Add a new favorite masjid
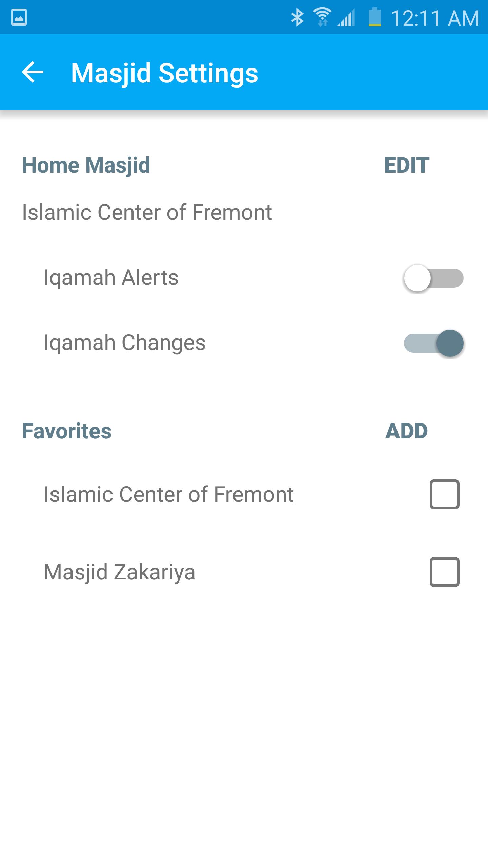 tap(407, 431)
